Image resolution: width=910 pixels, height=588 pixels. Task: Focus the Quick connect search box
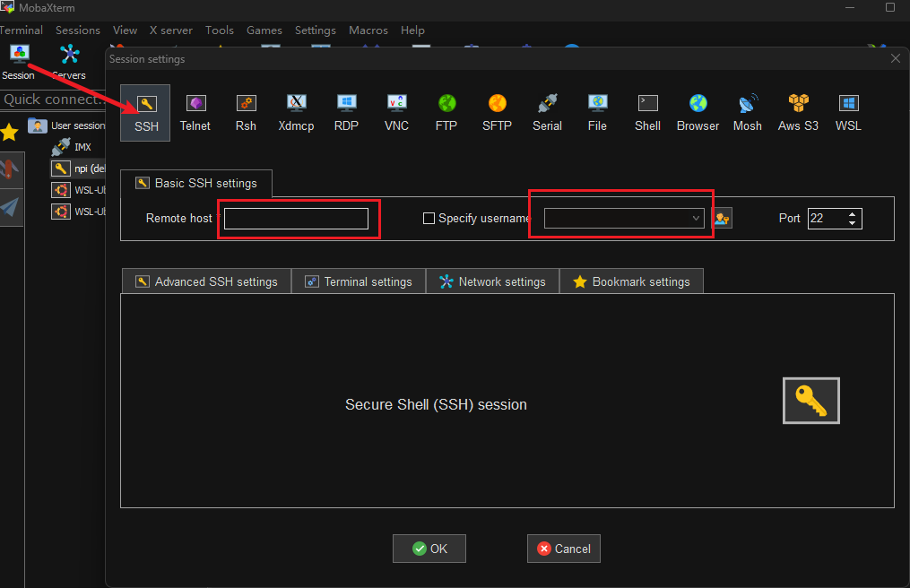pyautogui.click(x=53, y=99)
